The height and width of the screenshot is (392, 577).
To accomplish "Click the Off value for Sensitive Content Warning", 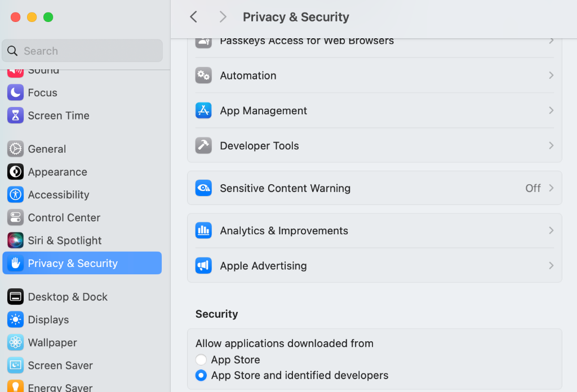I will pyautogui.click(x=533, y=188).
